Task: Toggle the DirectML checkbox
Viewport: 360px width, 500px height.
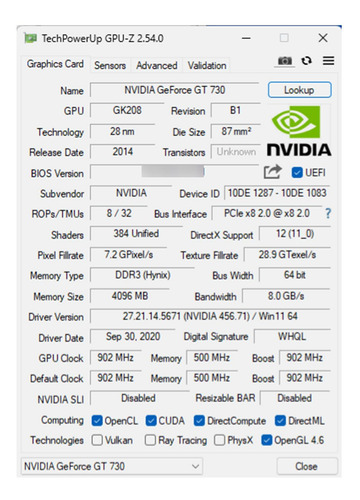Action: [x=280, y=421]
